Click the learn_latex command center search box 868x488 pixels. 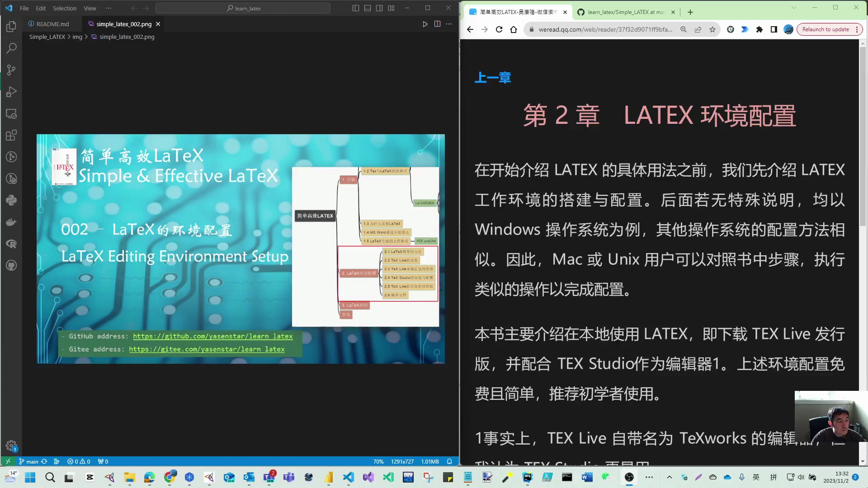pyautogui.click(x=243, y=8)
